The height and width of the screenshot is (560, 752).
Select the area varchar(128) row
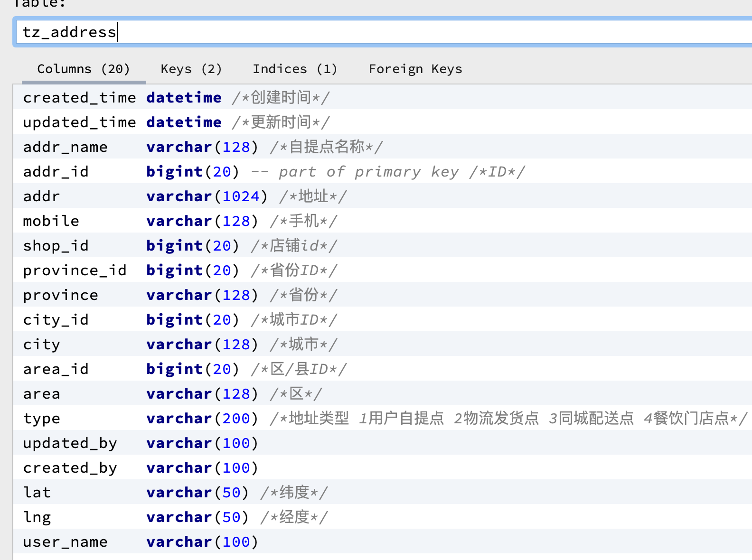coord(383,393)
